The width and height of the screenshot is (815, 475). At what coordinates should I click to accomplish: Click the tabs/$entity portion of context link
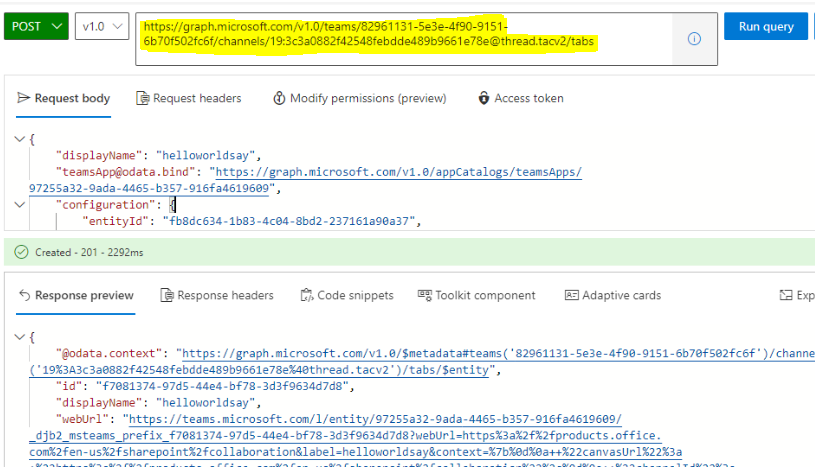pos(449,370)
